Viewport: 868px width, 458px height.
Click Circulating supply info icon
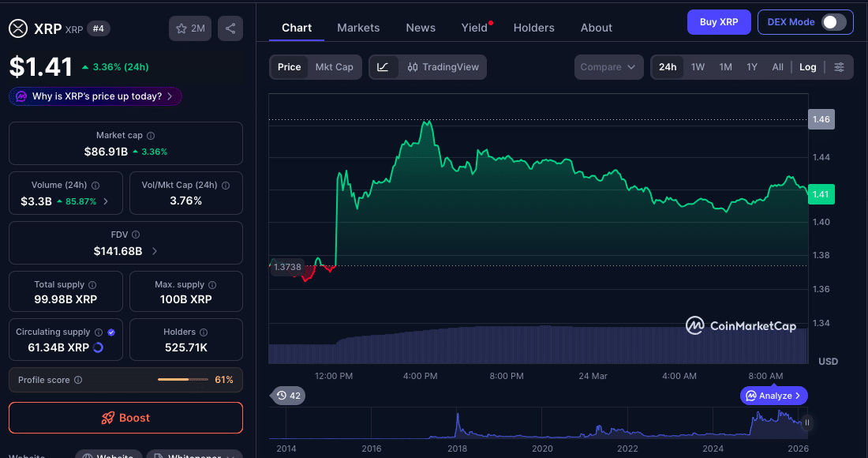(x=99, y=332)
